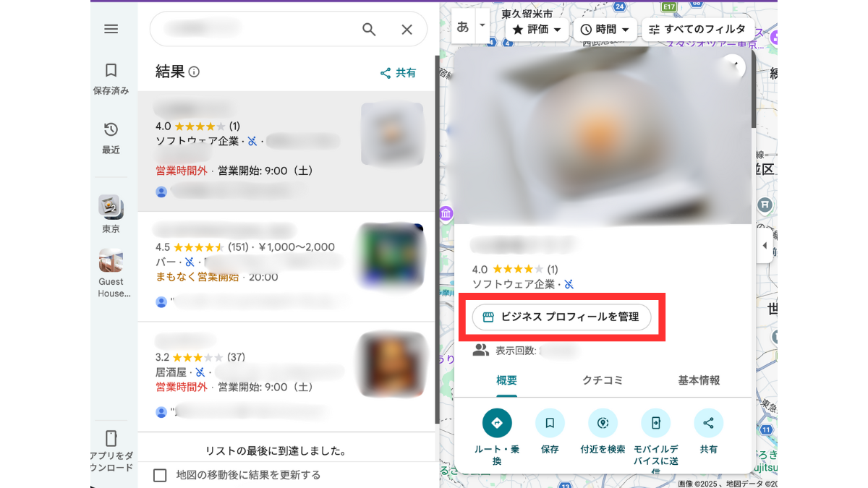Switch to the クチコミ tab
Image resolution: width=868 pixels, height=488 pixels.
[x=603, y=380]
